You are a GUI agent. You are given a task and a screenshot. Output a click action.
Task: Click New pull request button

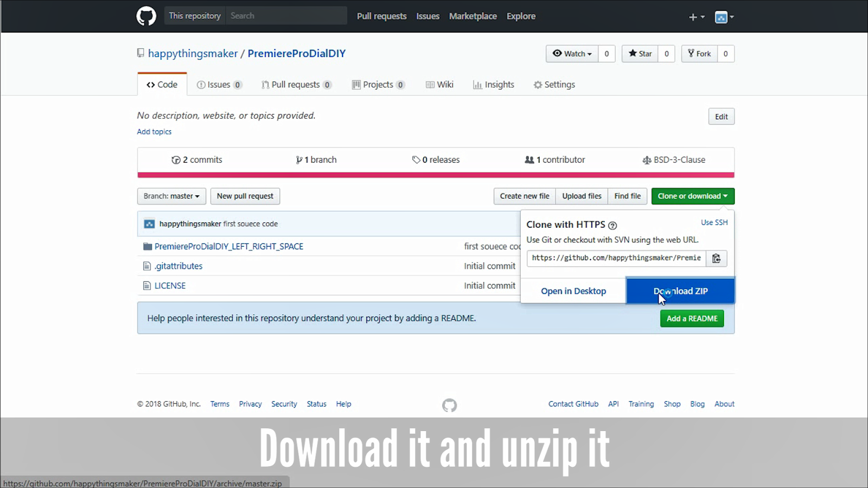(x=245, y=196)
